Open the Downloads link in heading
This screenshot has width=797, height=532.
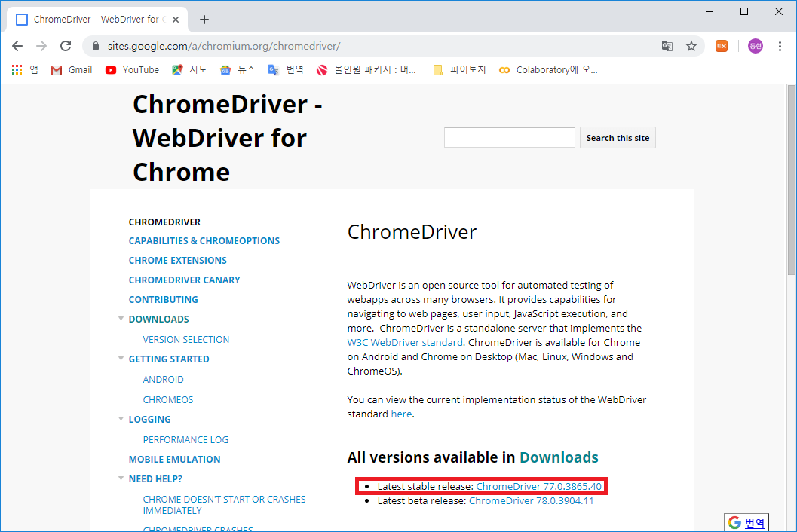[559, 457]
